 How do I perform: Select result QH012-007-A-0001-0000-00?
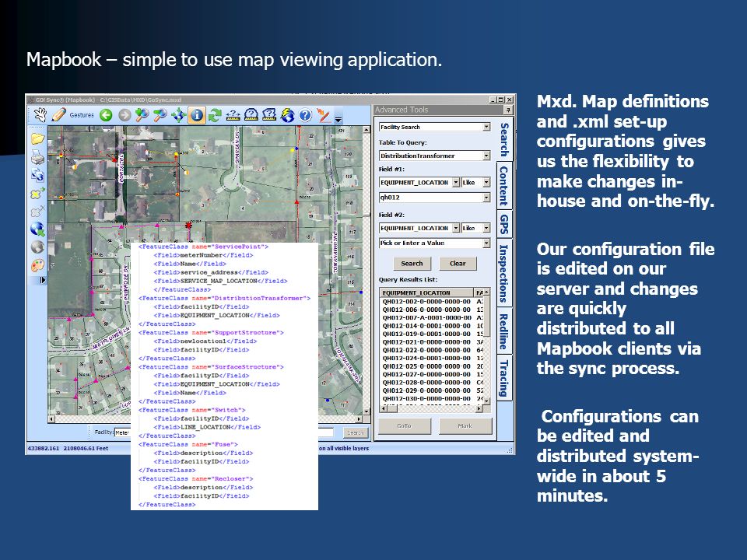(x=426, y=317)
